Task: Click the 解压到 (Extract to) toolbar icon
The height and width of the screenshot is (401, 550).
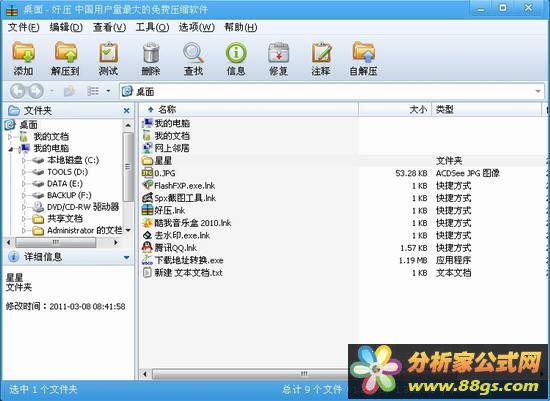Action: pos(65,58)
